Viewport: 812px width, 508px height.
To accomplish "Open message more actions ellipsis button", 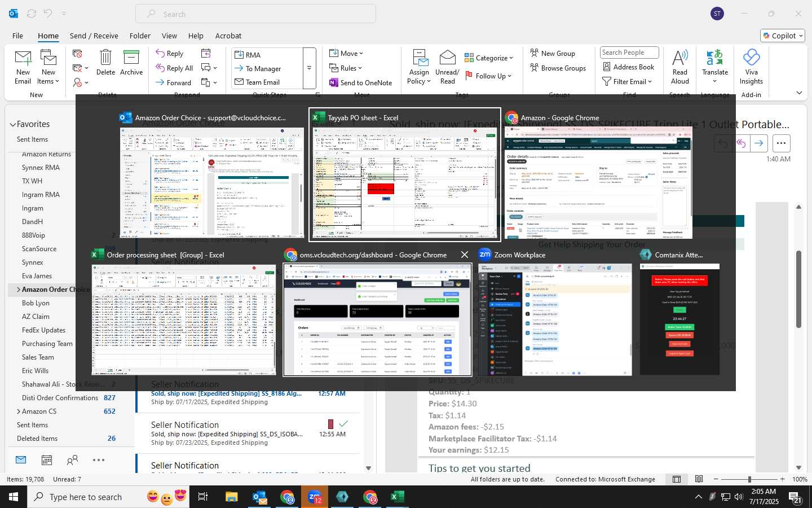I will pyautogui.click(x=781, y=143).
